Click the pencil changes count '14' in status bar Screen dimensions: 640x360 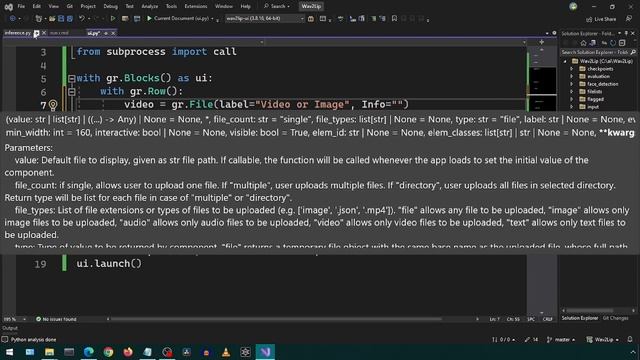pyautogui.click(x=531, y=340)
